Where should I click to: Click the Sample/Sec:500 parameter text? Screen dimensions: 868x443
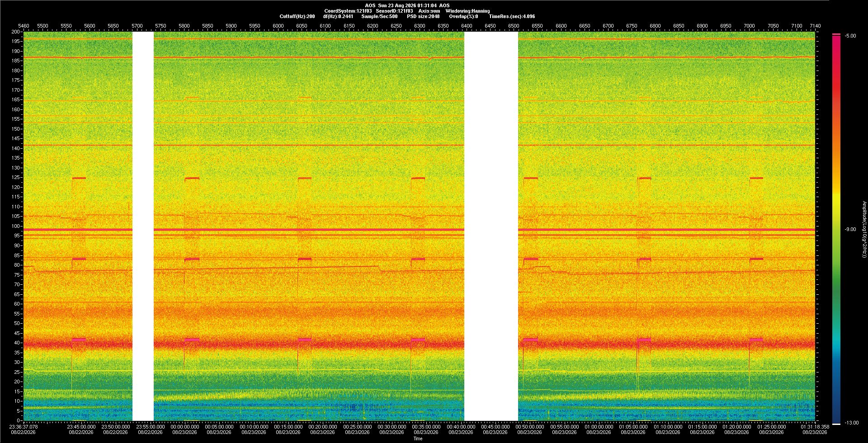tap(379, 16)
